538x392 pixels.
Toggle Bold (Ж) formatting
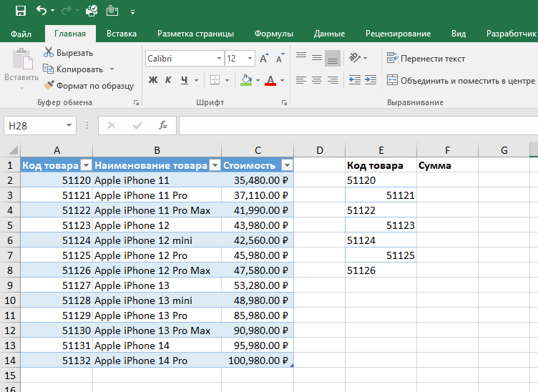pos(153,80)
